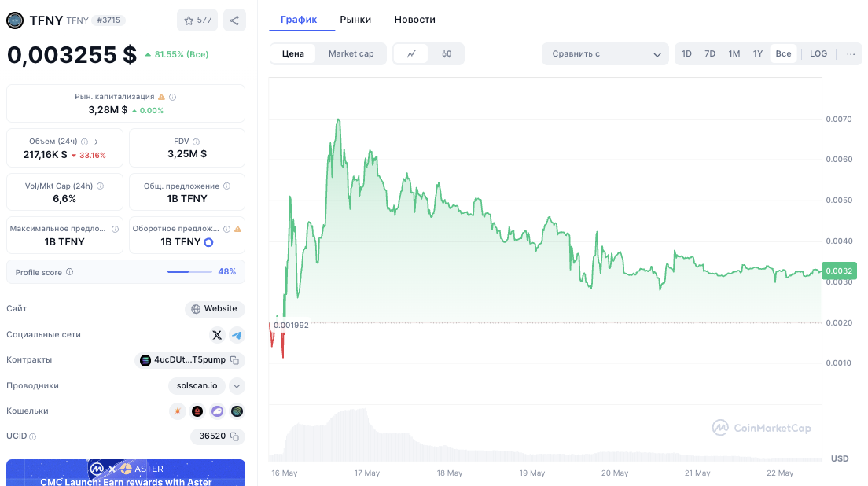
Task: Click market cap warning triangle icon
Action: (162, 97)
